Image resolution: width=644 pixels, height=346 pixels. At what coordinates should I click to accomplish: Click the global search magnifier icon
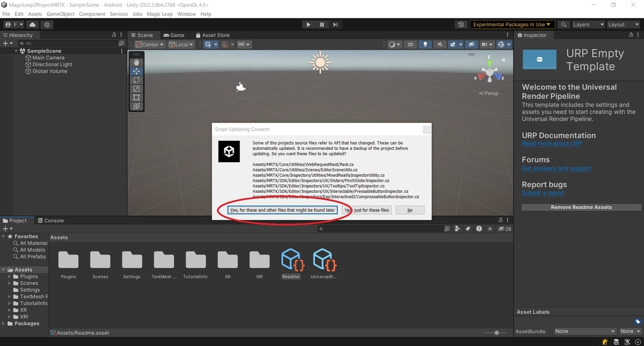(563, 25)
